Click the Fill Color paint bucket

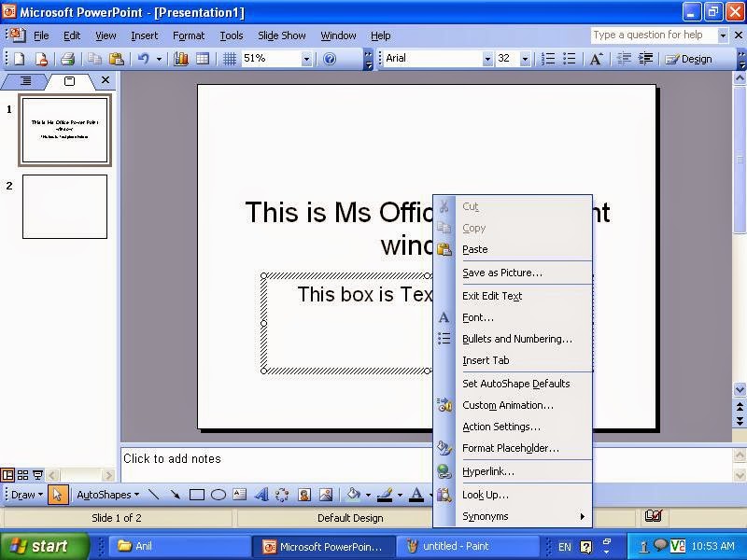pyautogui.click(x=354, y=496)
